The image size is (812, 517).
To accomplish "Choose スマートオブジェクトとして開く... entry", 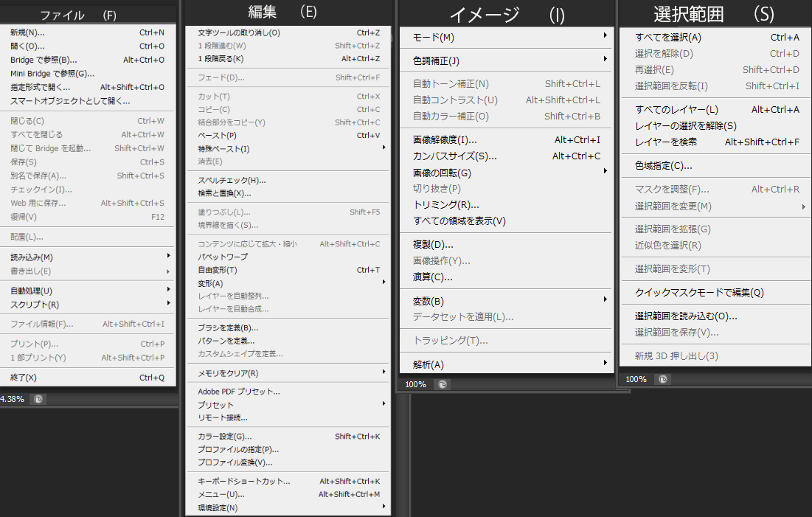I will (x=88, y=101).
